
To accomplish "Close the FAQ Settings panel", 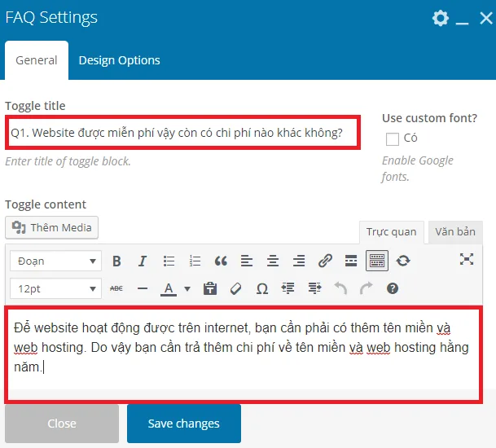I will 485,18.
